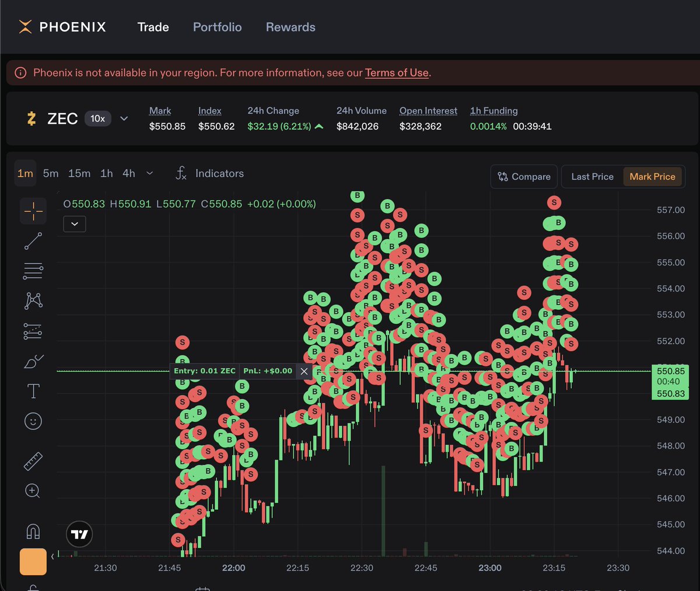Select the Text annotation tool

(x=33, y=391)
